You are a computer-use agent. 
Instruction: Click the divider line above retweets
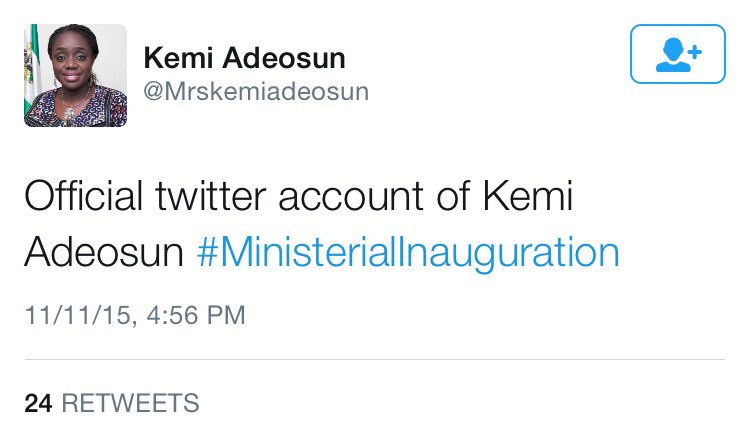pos(374,358)
